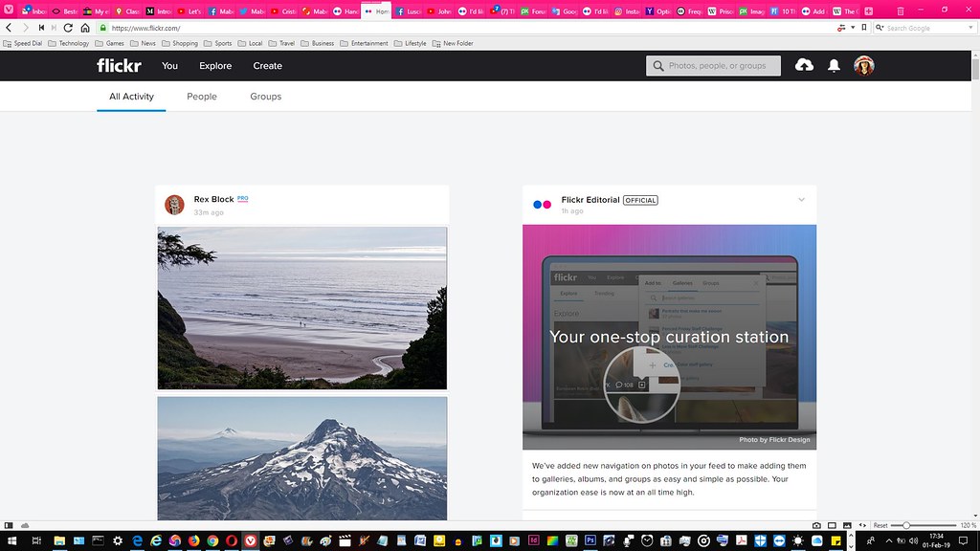Expand the Flickr Editorial post options chevron
Screen dimensions: 980x551
click(801, 200)
